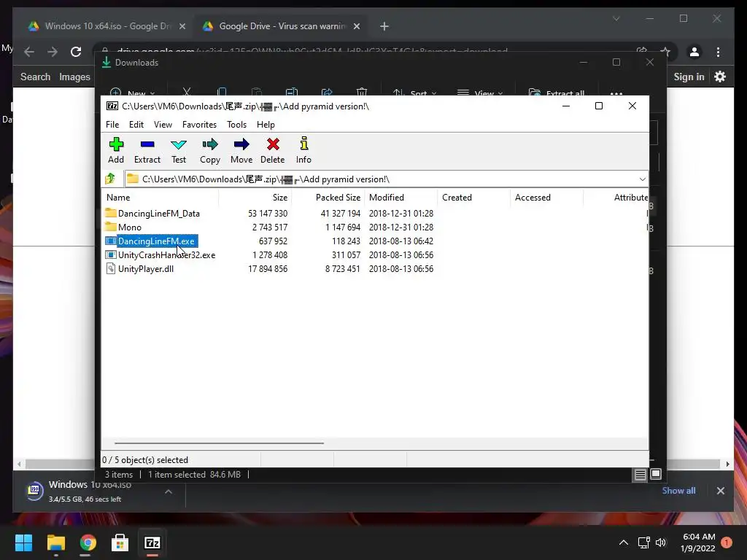
Task: Close the Chrome downloads bar
Action: [x=720, y=491]
